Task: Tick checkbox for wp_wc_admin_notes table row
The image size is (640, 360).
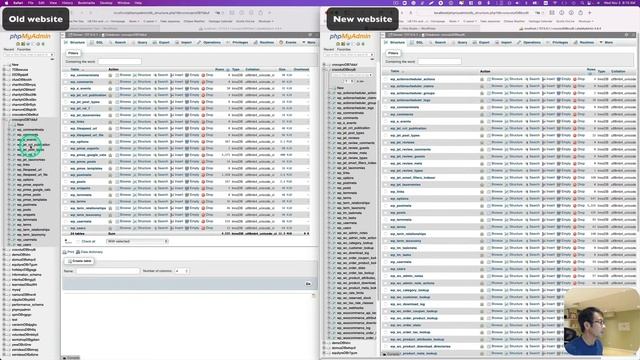Action: (386, 276)
